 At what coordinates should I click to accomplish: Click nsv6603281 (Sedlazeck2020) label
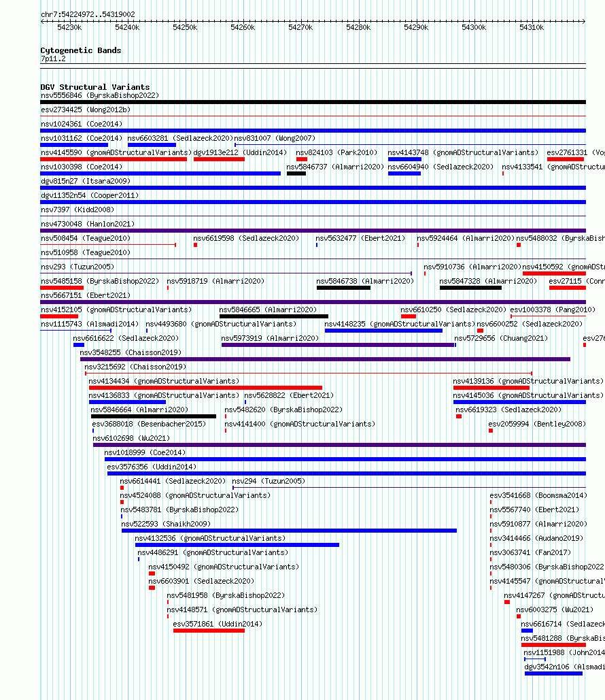pos(180,138)
